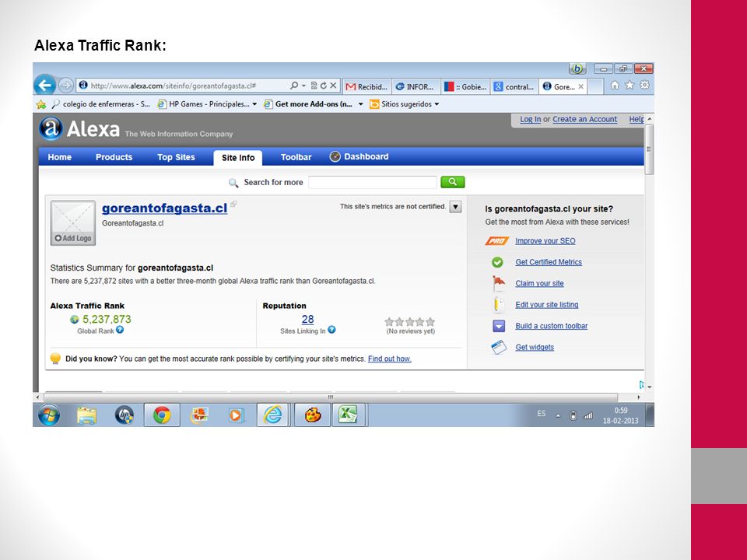
Task: Click the Sites Linking In help icon
Action: (332, 330)
